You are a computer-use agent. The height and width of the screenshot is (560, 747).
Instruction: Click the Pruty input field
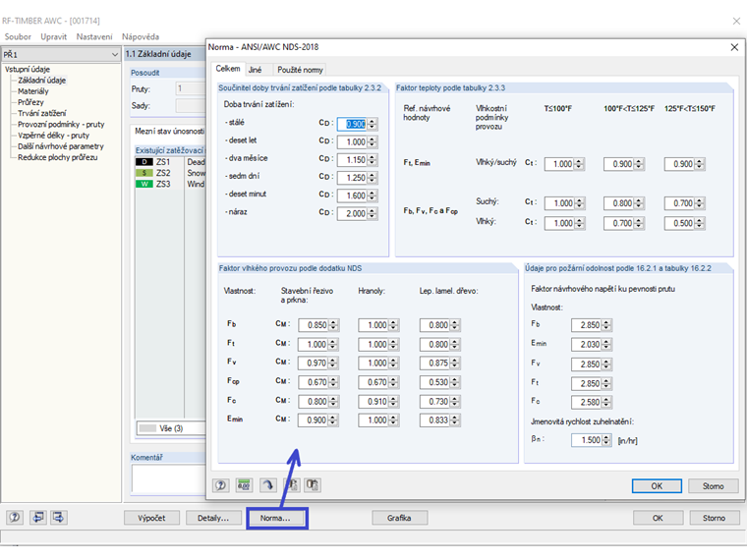point(191,88)
